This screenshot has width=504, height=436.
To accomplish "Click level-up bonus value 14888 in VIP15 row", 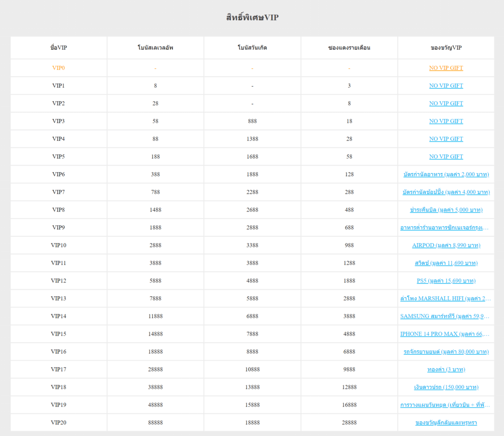I will pyautogui.click(x=155, y=334).
